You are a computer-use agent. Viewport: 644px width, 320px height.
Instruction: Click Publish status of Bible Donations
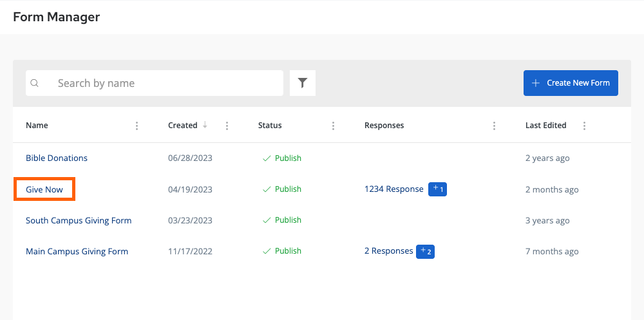pyautogui.click(x=282, y=158)
